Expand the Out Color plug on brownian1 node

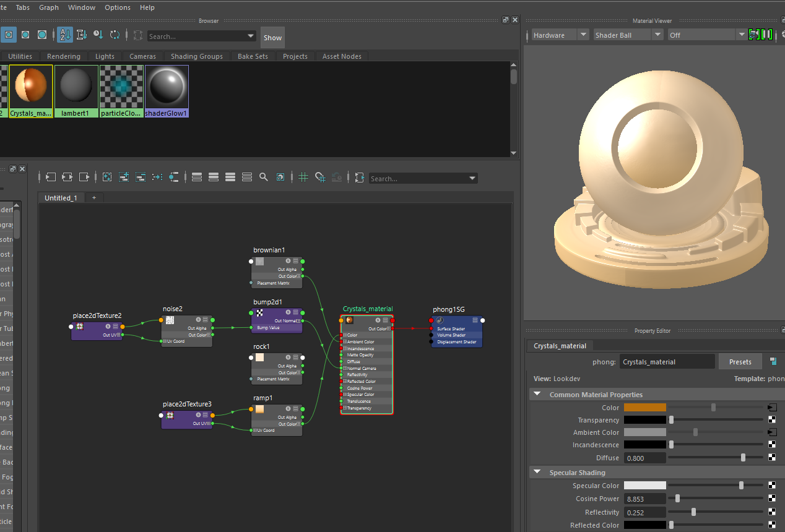(x=298, y=277)
